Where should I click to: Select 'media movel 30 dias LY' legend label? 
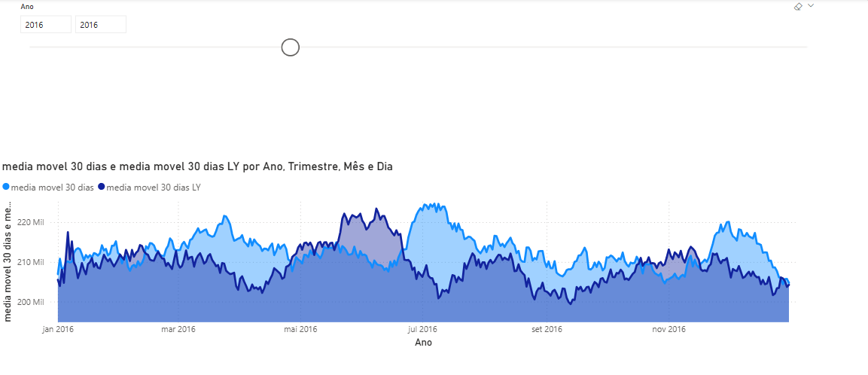tap(154, 187)
